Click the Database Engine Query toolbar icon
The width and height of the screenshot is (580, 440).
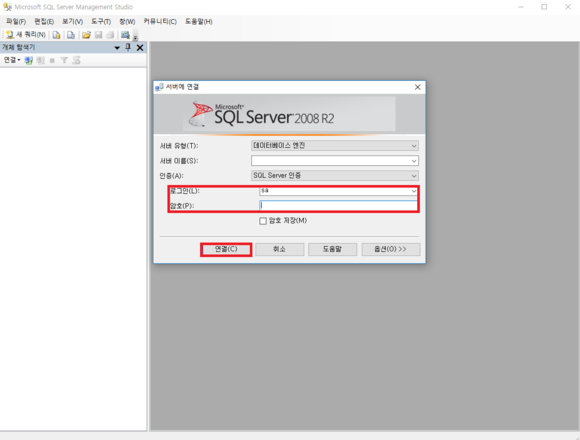click(56, 35)
